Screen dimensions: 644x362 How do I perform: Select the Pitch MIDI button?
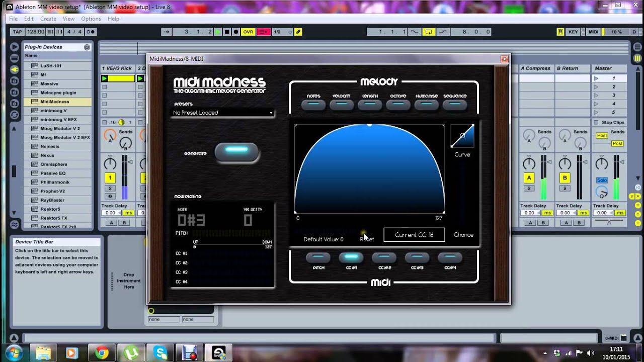(x=318, y=257)
